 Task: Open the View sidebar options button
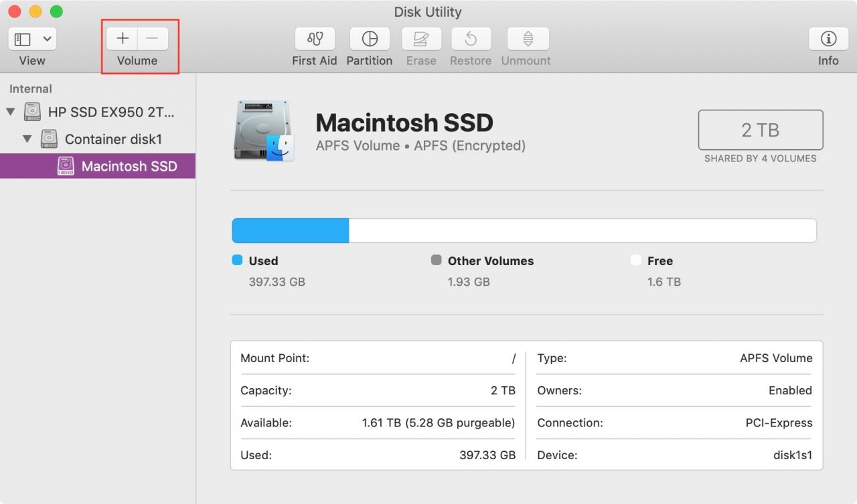(32, 39)
